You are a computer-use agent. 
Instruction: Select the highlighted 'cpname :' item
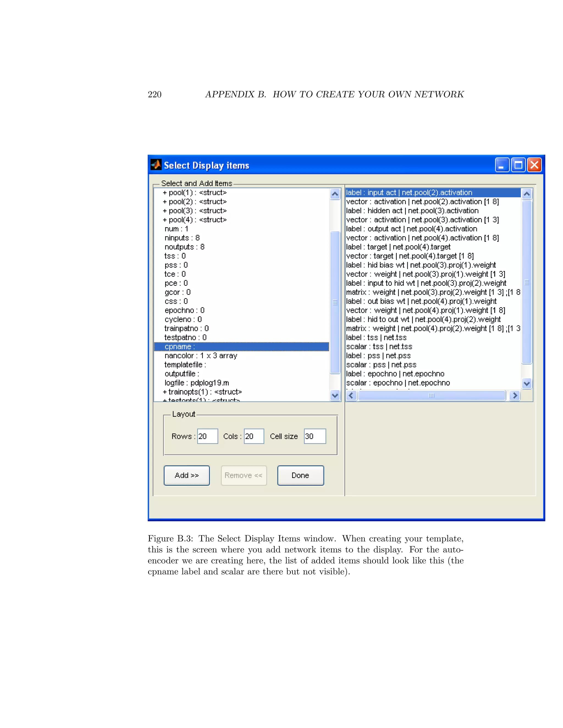[x=241, y=347]
